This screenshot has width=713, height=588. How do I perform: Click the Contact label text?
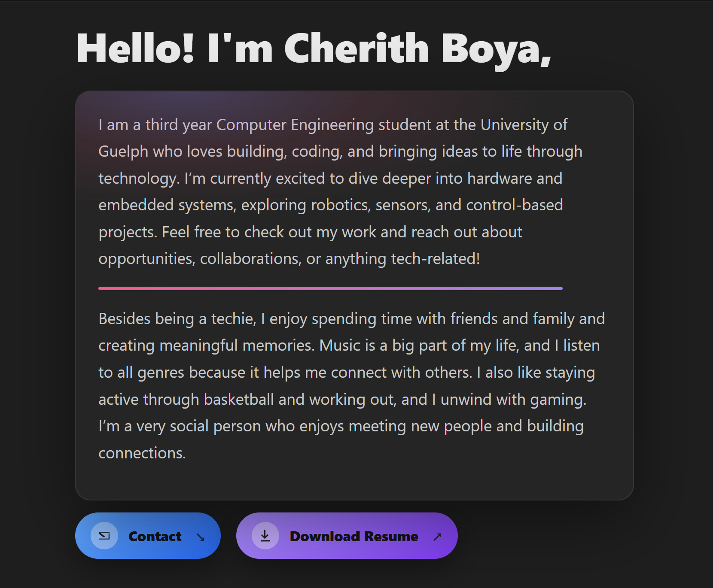pos(154,536)
